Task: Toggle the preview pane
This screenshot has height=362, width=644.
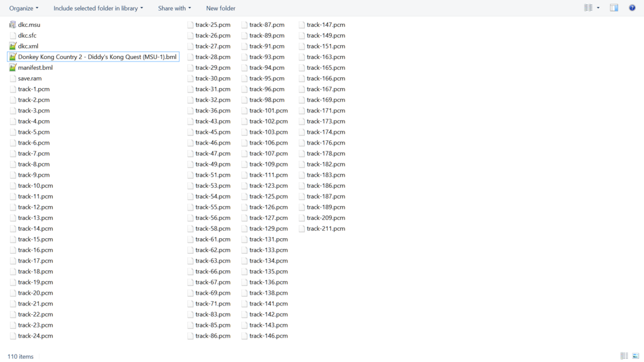Action: point(613,8)
